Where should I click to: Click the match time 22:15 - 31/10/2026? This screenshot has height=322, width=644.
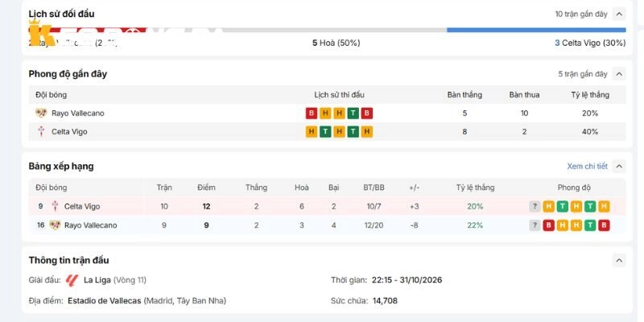407,280
